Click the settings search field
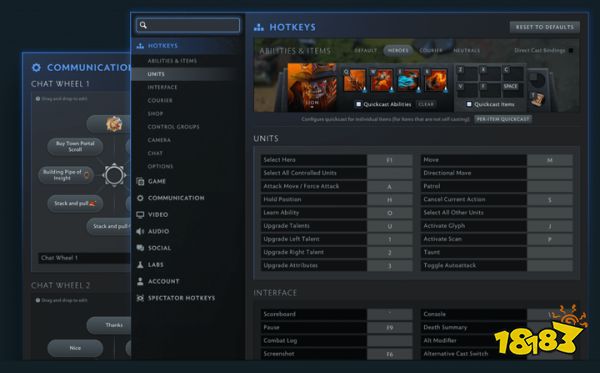This screenshot has width=600, height=373. (x=188, y=25)
